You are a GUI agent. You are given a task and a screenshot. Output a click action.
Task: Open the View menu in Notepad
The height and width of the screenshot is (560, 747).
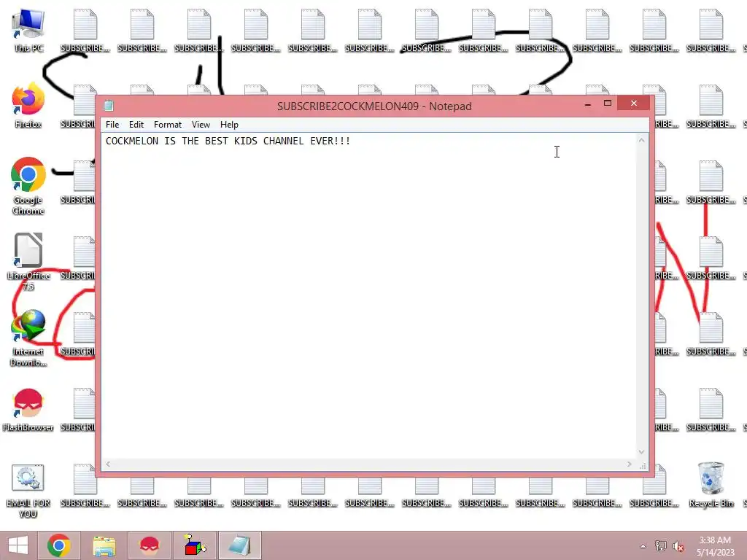(x=201, y=124)
